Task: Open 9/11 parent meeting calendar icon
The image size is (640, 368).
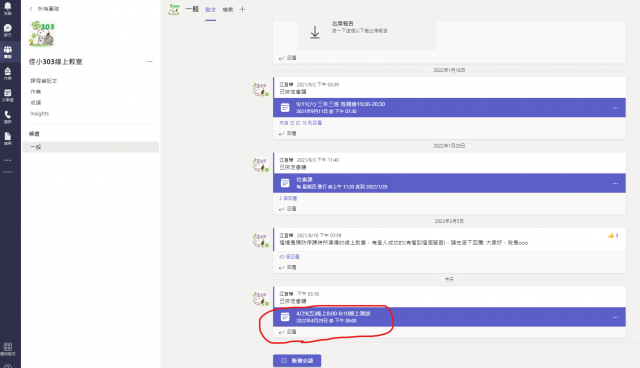Action: [x=285, y=108]
